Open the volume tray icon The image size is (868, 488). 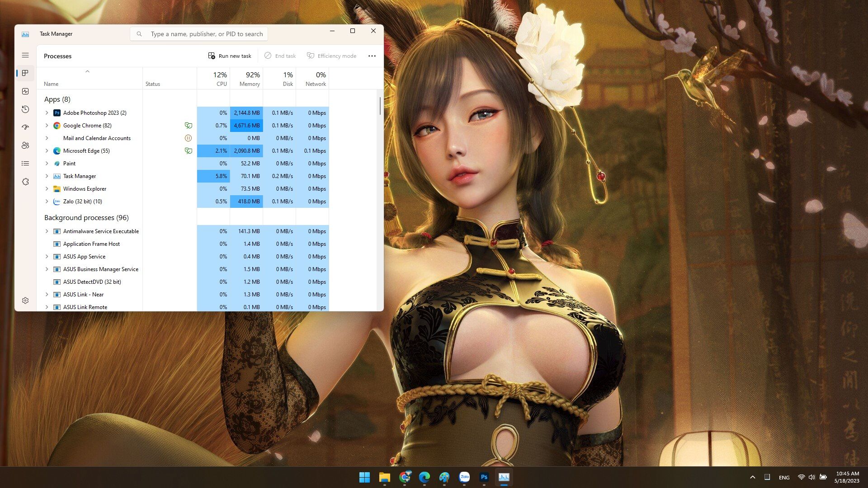coord(812,477)
